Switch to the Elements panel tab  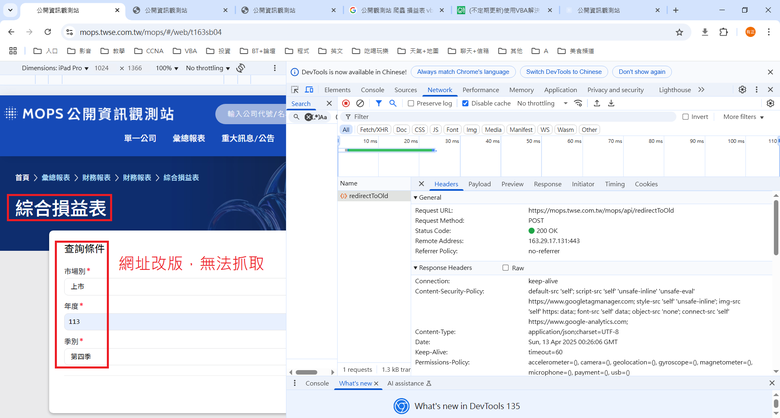pos(337,90)
